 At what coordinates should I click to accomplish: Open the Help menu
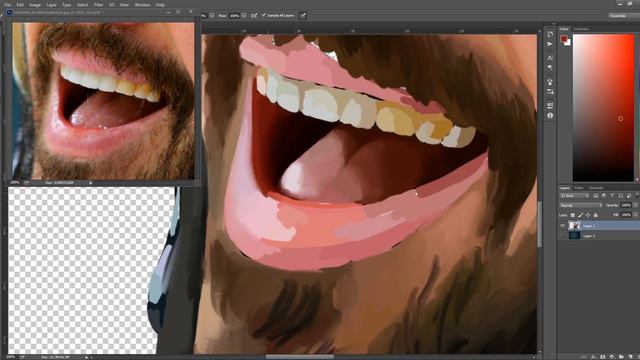[160, 5]
